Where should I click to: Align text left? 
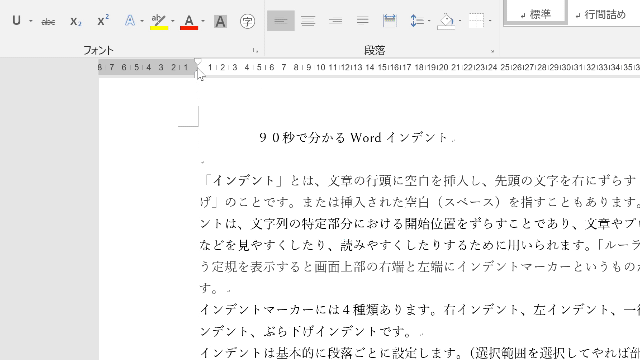281,20
